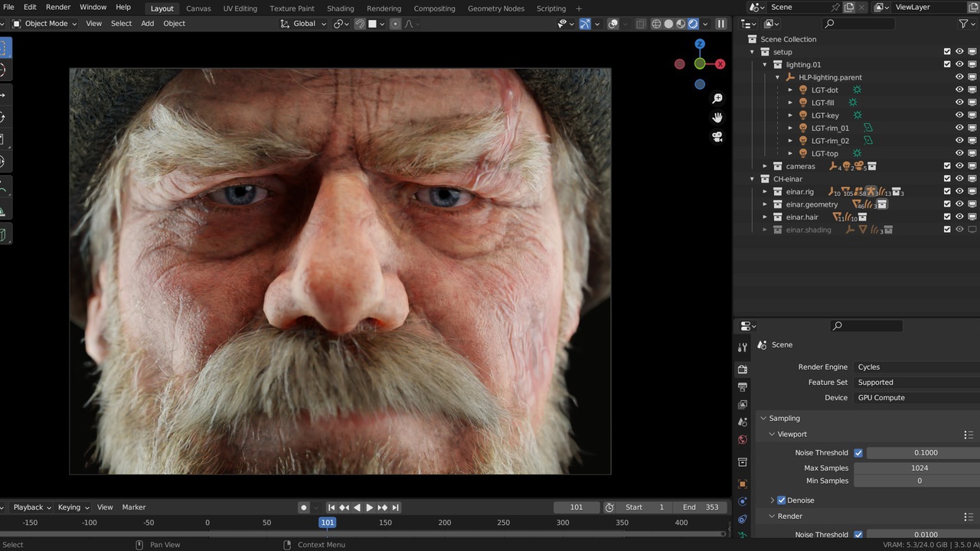The width and height of the screenshot is (980, 551).
Task: Pause viewport rendering with pause button
Action: (720, 24)
